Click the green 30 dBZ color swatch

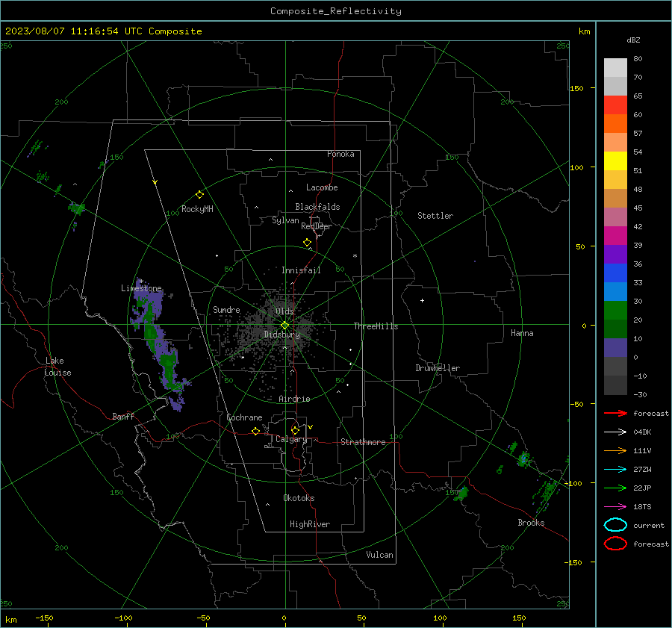pyautogui.click(x=615, y=310)
